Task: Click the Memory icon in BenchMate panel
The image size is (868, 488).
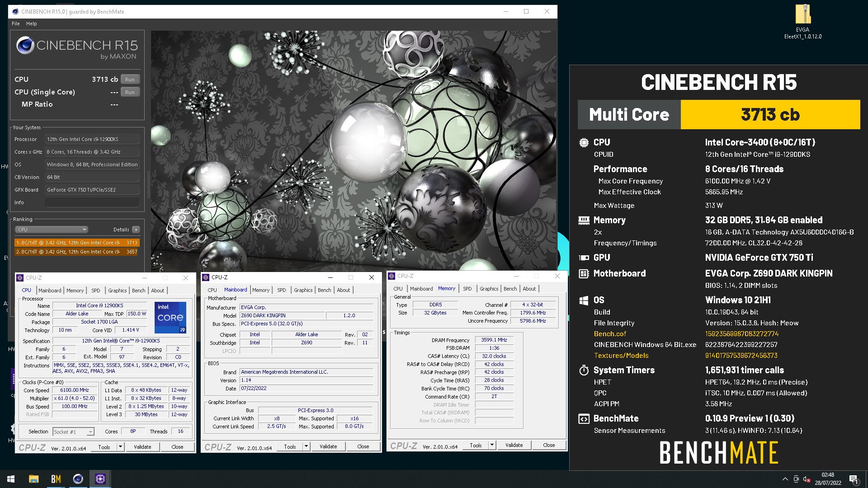Action: (x=584, y=221)
